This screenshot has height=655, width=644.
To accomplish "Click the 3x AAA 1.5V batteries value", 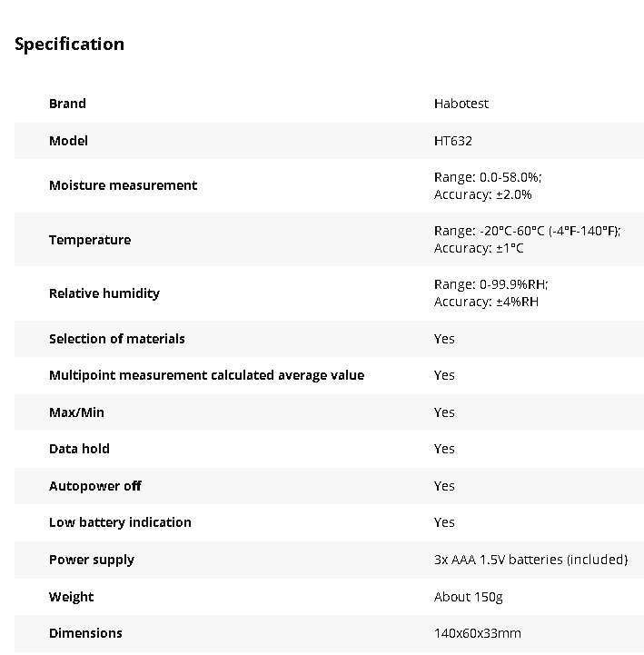I will tap(530, 560).
